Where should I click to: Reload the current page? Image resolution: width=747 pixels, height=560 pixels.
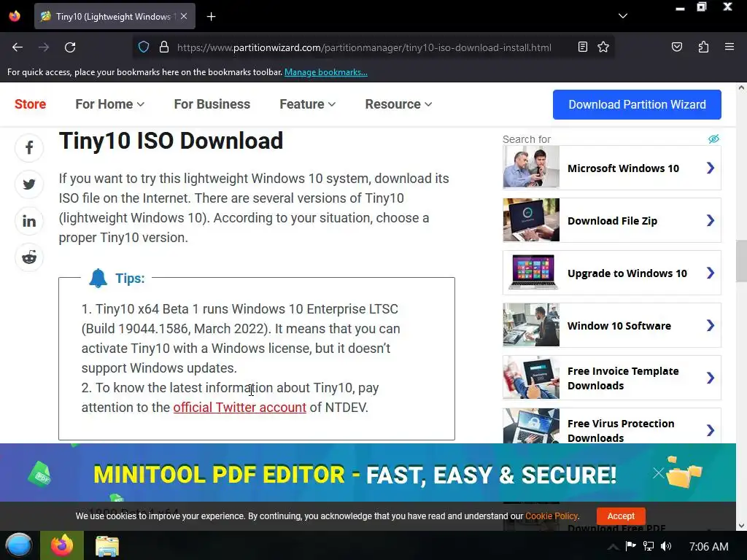[70, 47]
